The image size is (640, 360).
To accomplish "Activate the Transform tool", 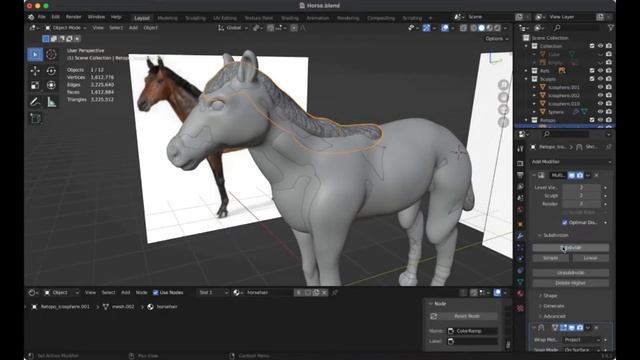I will (51, 85).
